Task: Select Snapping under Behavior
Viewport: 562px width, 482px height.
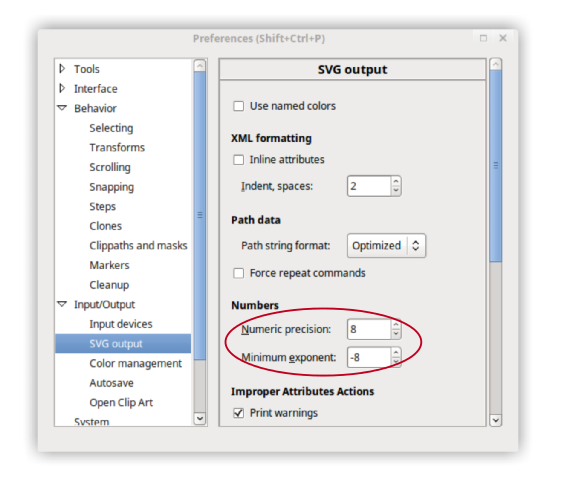Action: tap(111, 187)
